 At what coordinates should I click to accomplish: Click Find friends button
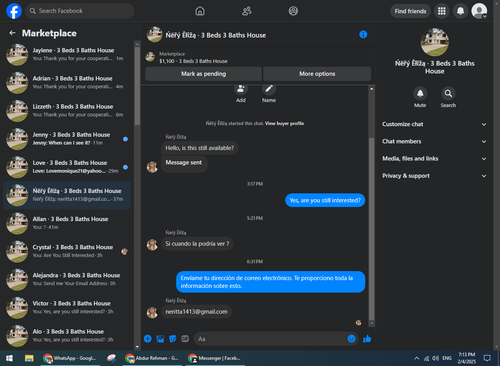(410, 11)
